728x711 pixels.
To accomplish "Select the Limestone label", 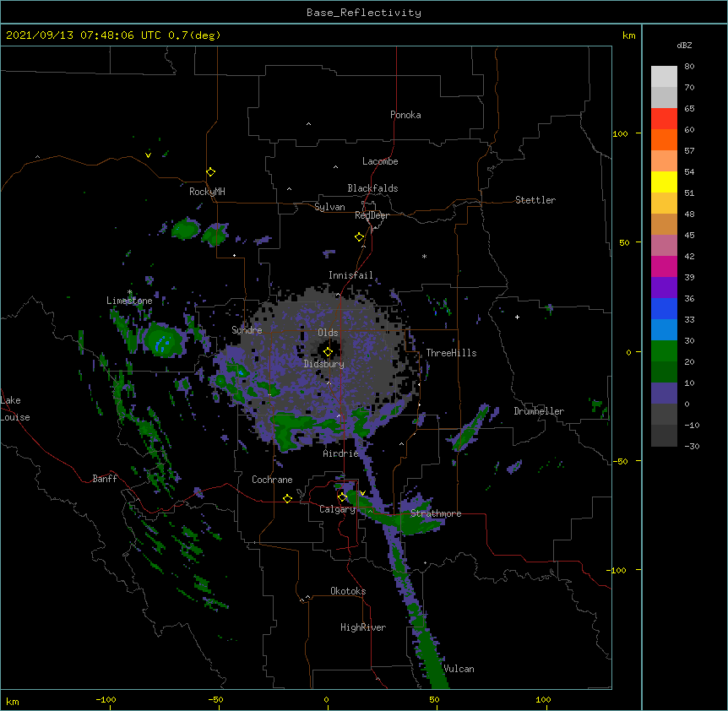I will (129, 301).
